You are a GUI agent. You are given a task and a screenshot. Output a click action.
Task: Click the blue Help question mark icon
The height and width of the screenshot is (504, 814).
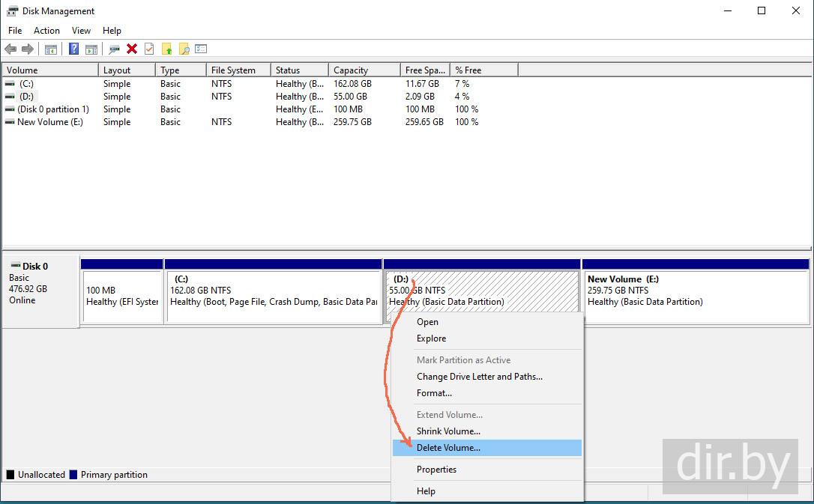click(73, 49)
